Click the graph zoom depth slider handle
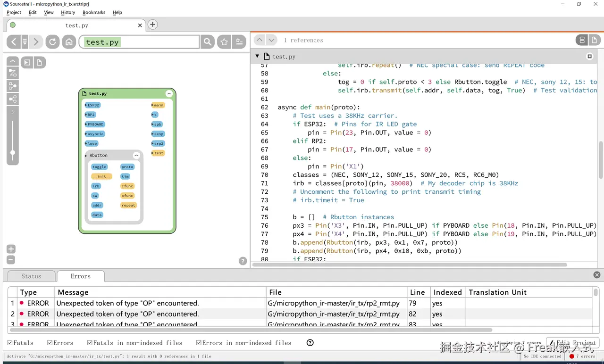Viewport: 604px width, 364px height. pyautogui.click(x=13, y=152)
